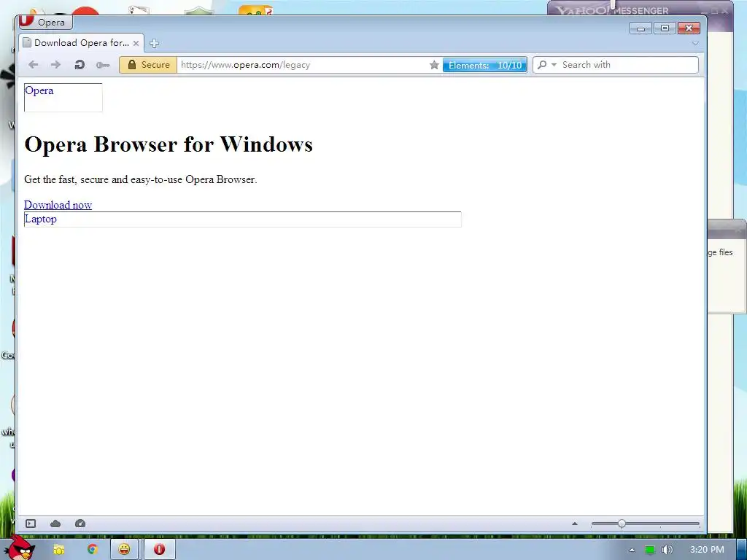
Task: Select the Download Opera for... tab
Action: tap(82, 43)
